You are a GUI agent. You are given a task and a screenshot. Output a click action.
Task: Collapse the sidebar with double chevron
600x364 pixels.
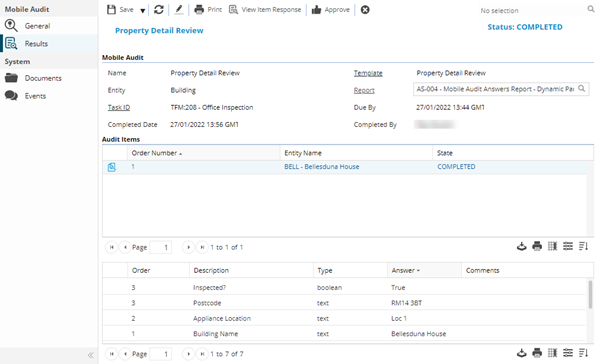click(91, 355)
